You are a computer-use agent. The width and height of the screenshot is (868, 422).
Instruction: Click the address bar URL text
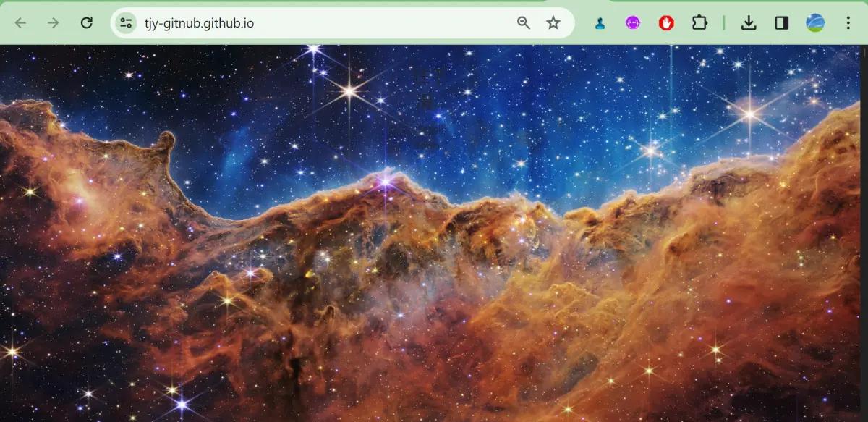pyautogui.click(x=199, y=23)
